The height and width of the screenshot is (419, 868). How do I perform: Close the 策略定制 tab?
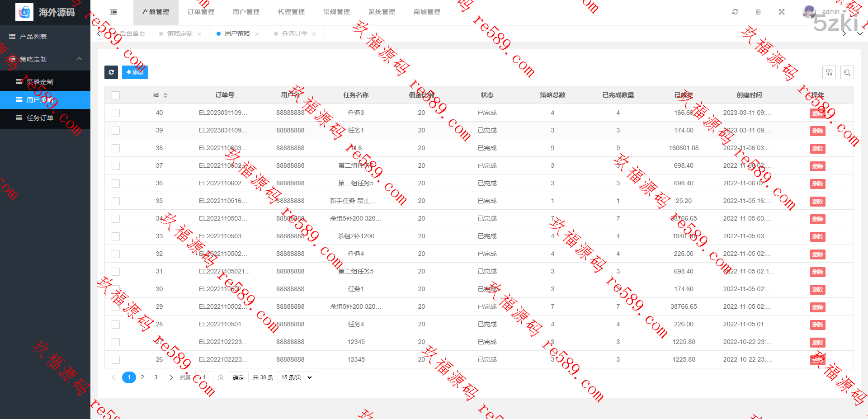coord(199,34)
